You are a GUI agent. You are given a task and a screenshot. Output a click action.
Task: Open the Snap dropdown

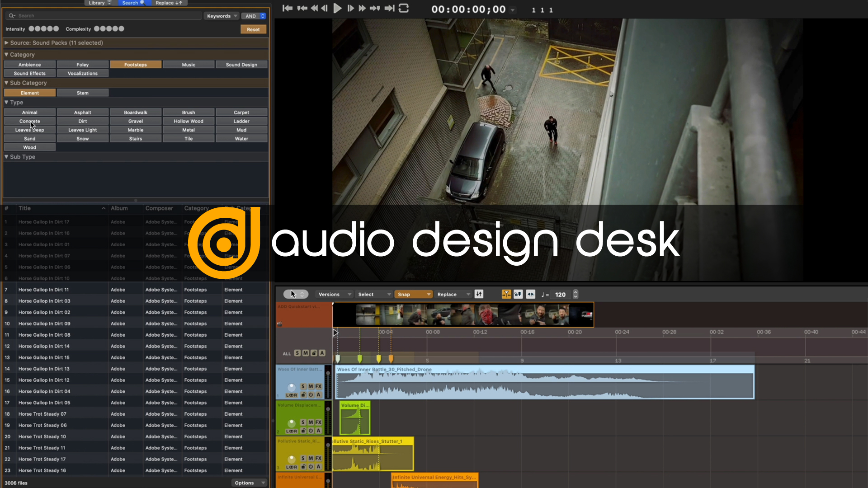click(414, 294)
